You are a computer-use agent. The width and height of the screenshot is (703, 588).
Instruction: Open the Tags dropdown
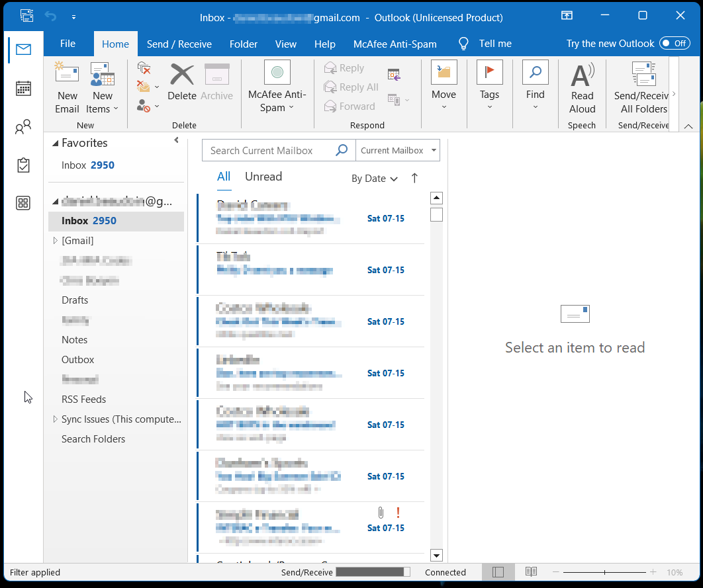pyautogui.click(x=490, y=87)
